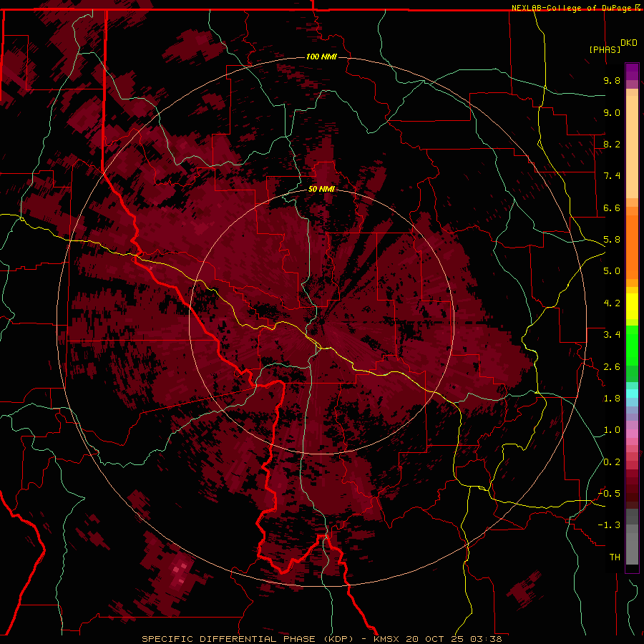Click the -0.5 legend value

(x=610, y=494)
